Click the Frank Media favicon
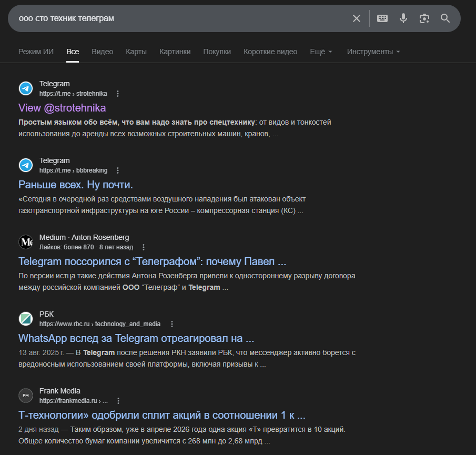The width and height of the screenshot is (476, 455). click(x=26, y=395)
